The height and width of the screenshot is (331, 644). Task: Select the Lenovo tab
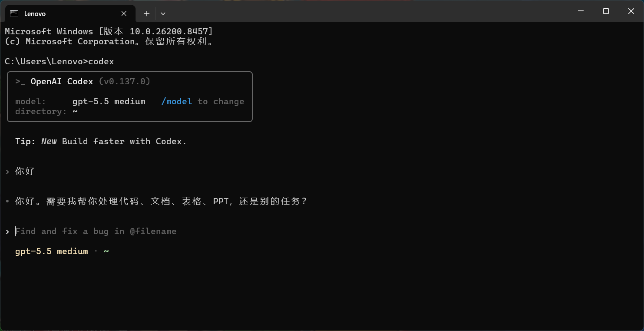[x=69, y=13]
